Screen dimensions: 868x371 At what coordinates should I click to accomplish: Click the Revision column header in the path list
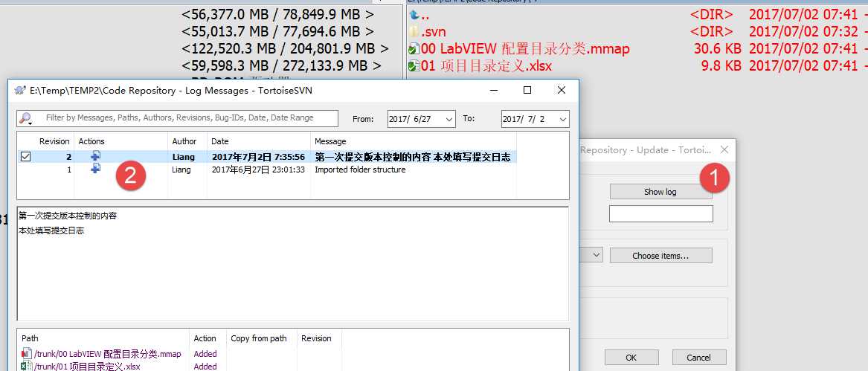[x=316, y=338]
